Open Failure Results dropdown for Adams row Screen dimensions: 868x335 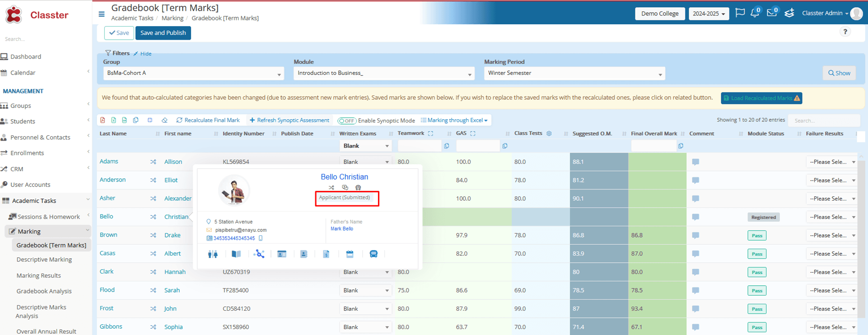(832, 162)
